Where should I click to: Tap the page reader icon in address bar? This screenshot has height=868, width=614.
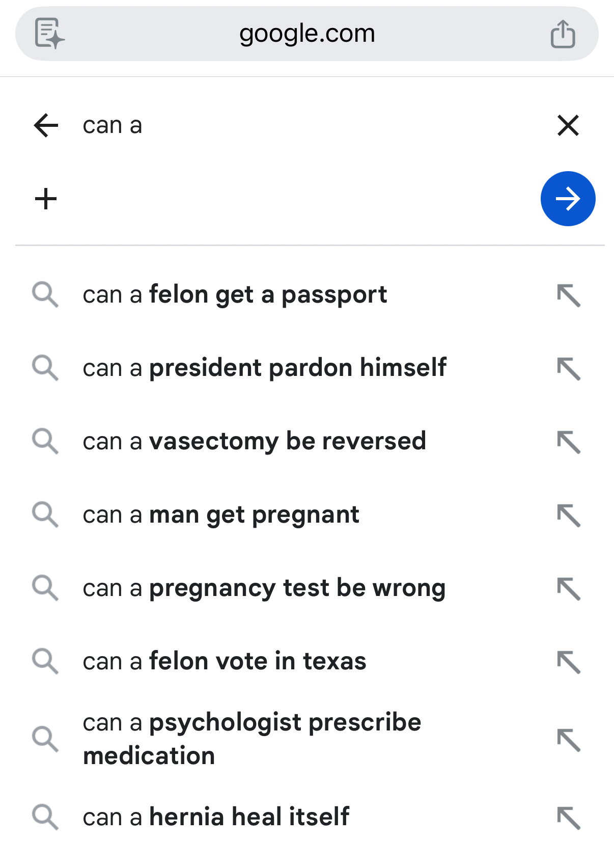pos(49,34)
